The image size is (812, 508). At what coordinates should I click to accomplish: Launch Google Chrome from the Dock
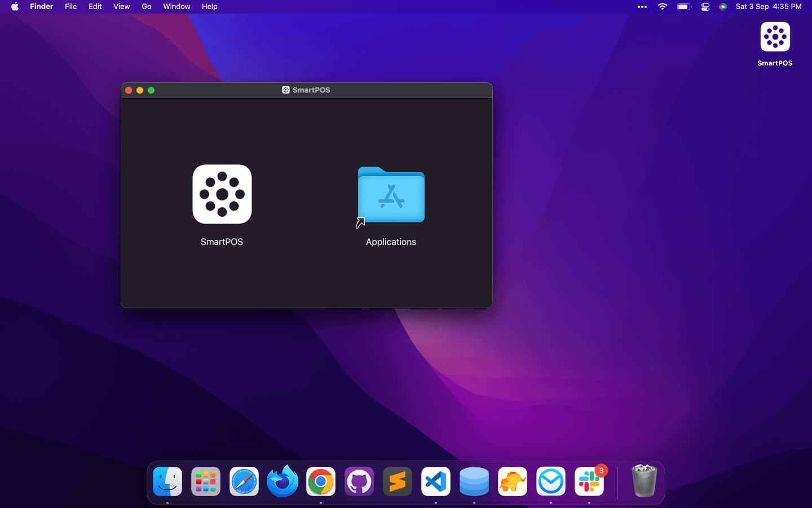tap(320, 481)
